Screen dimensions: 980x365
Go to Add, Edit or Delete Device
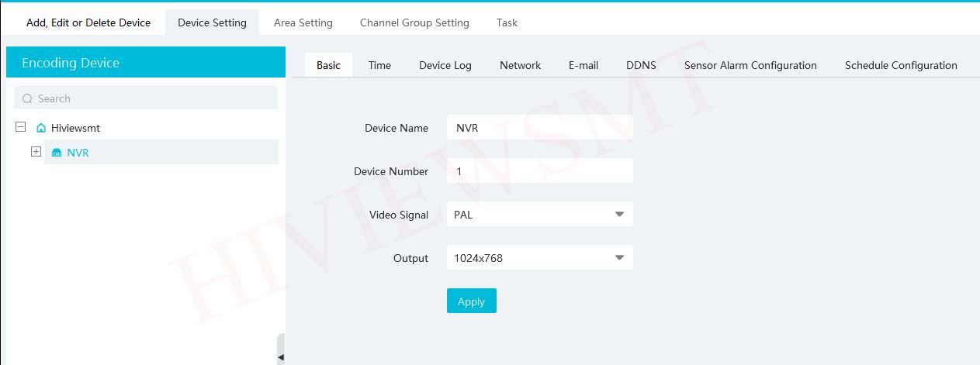coord(88,22)
